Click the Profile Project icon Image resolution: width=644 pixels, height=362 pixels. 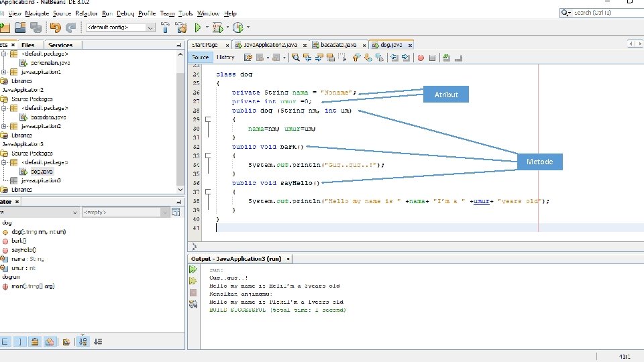coord(238,27)
